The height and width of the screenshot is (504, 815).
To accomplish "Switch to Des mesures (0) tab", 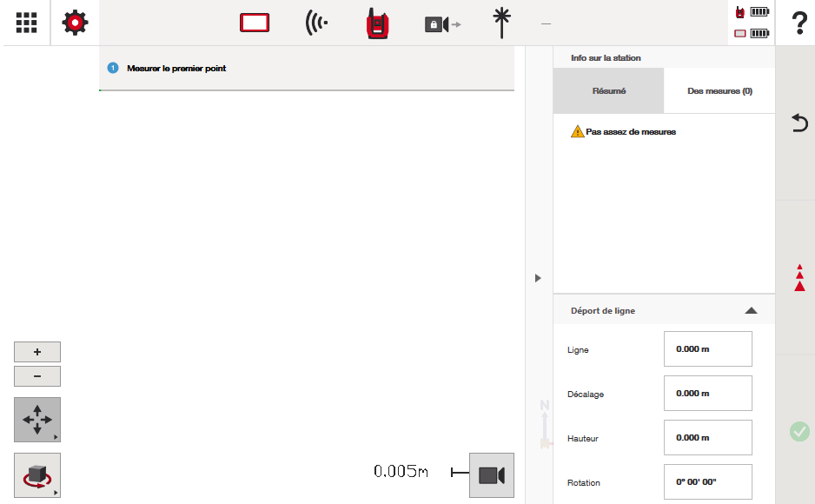I will 719,90.
